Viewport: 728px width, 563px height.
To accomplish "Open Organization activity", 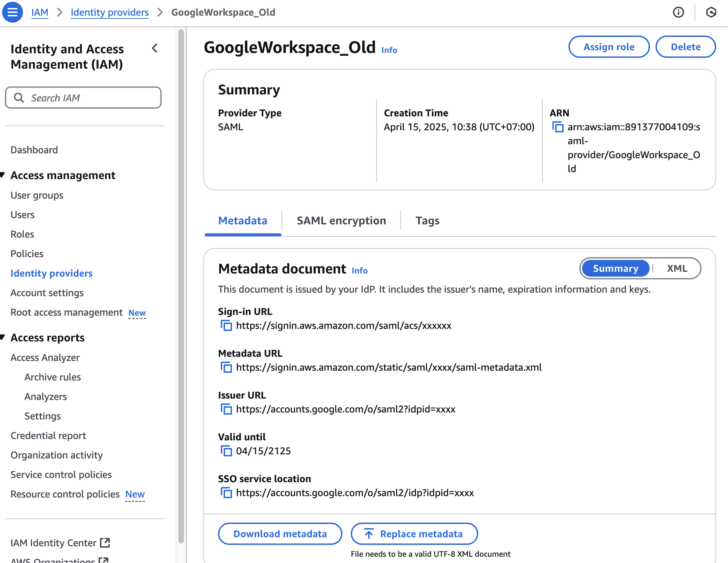I will point(56,455).
